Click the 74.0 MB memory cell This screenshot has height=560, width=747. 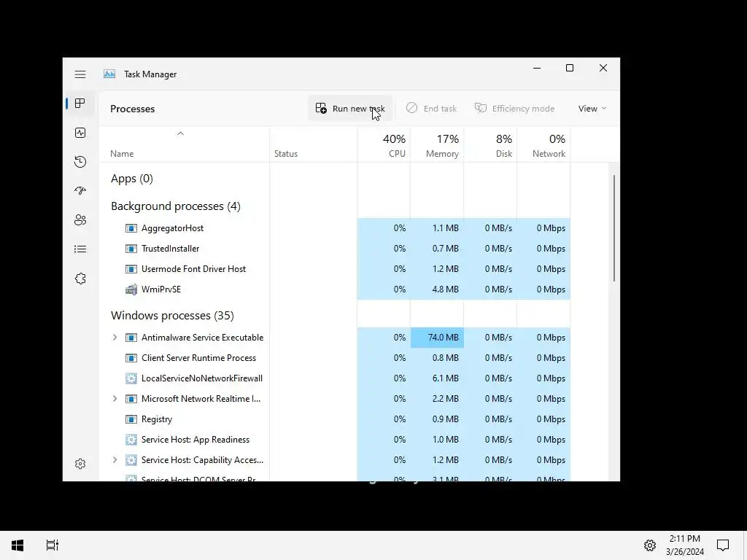[x=437, y=338]
